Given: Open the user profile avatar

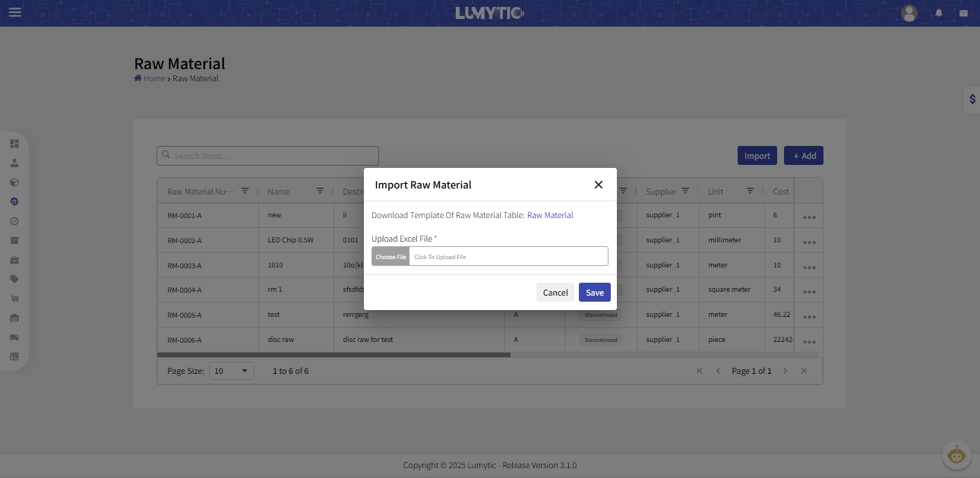Looking at the screenshot, I should click(x=909, y=13).
